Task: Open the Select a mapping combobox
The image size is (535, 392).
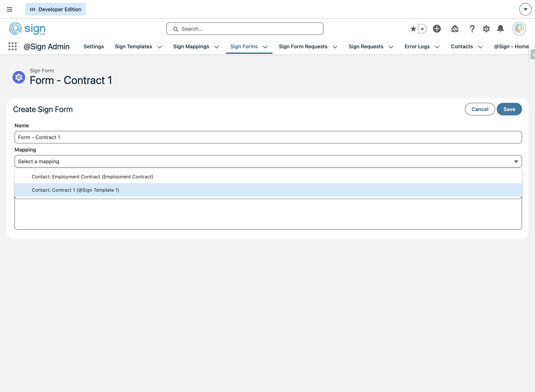Action: pos(268,161)
